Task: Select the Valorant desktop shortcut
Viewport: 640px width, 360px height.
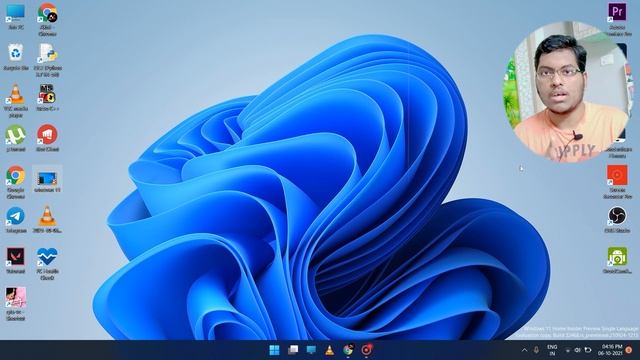Action: point(16,260)
